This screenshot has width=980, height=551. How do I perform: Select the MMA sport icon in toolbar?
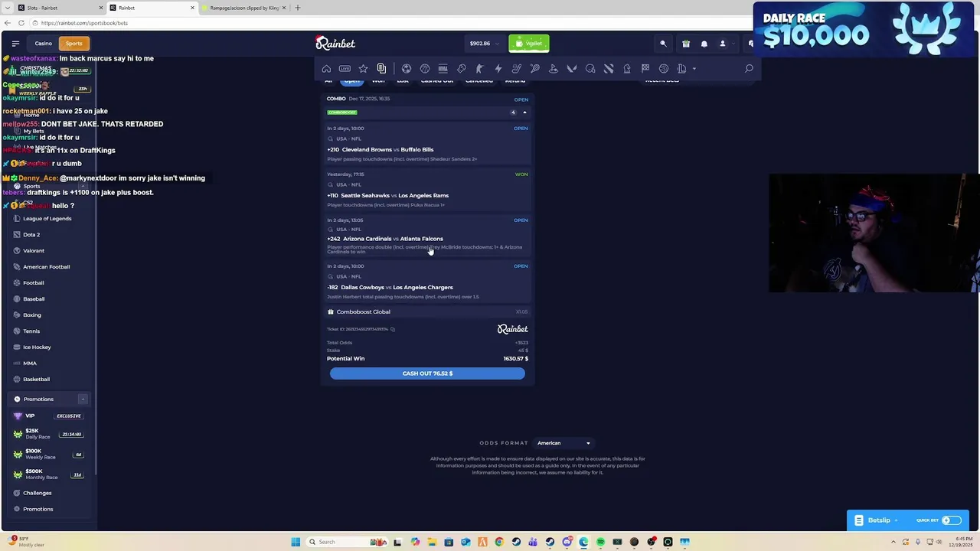[x=443, y=69]
